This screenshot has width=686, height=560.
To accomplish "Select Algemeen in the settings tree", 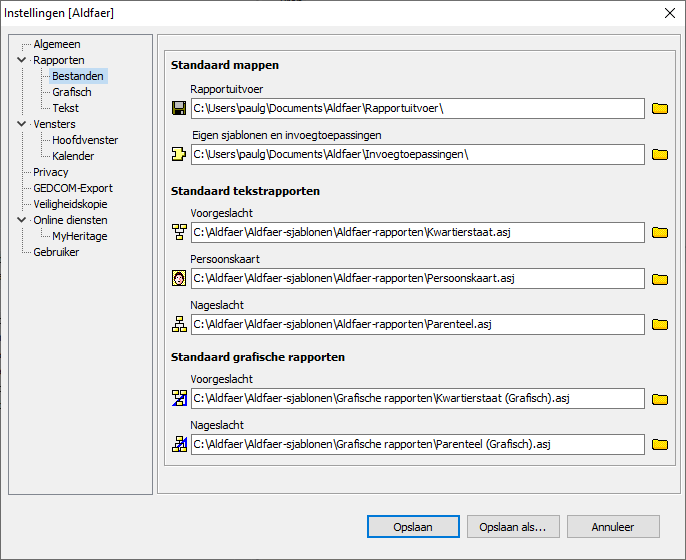I will click(x=56, y=44).
